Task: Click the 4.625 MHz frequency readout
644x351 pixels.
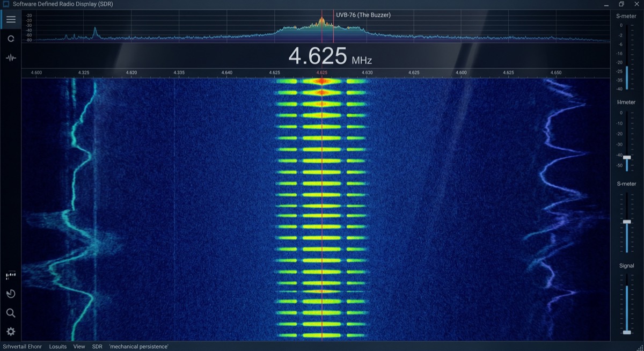Action: pos(330,56)
